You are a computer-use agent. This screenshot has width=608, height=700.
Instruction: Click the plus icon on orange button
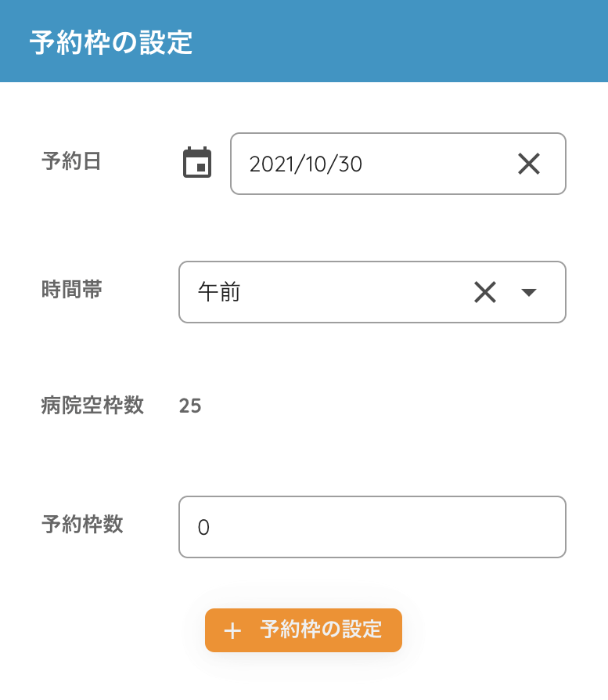232,631
